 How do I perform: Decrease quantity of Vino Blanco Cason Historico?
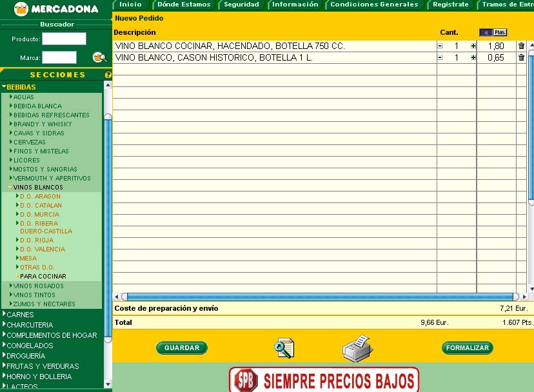(x=440, y=57)
